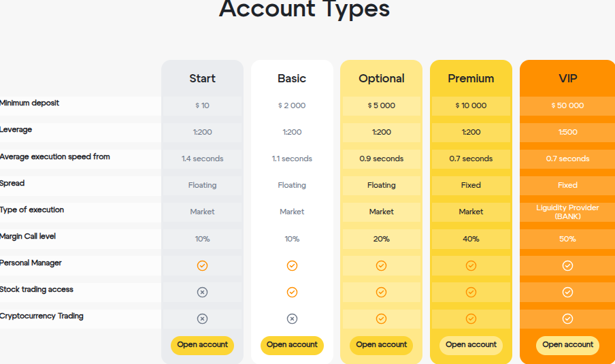
Task: Click Start plan Personal Manager checkmark icon
Action: point(202,265)
